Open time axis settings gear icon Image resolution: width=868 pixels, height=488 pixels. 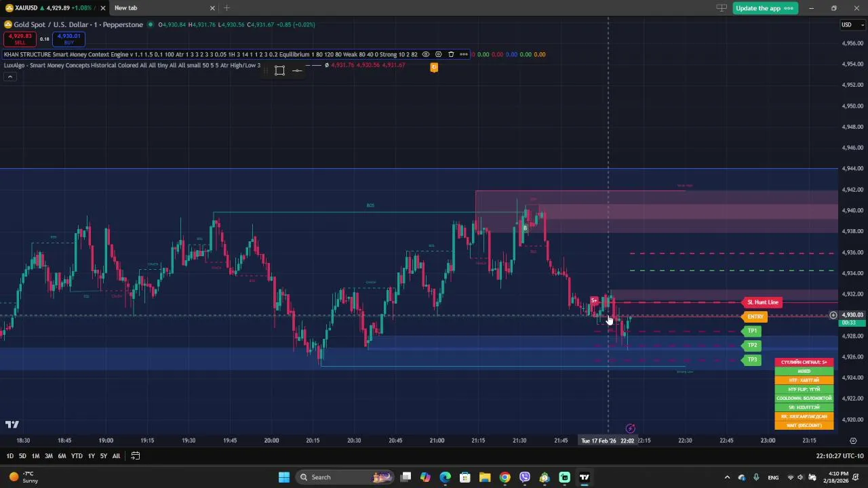(853, 441)
